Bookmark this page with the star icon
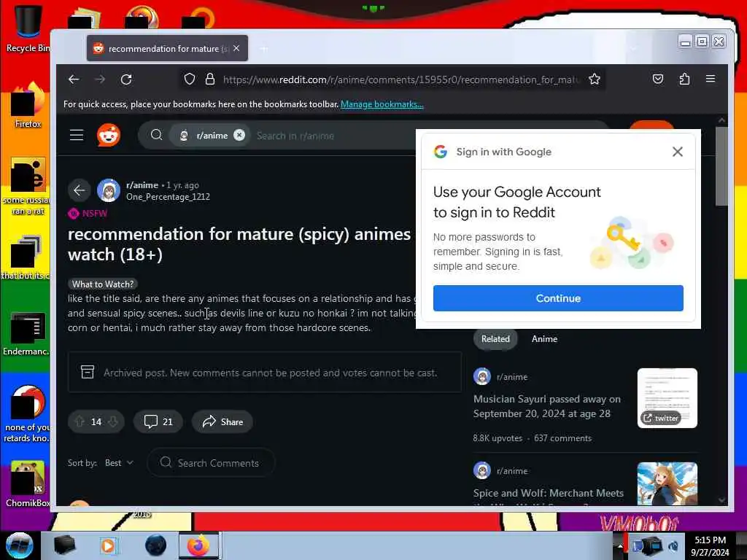 click(x=594, y=79)
